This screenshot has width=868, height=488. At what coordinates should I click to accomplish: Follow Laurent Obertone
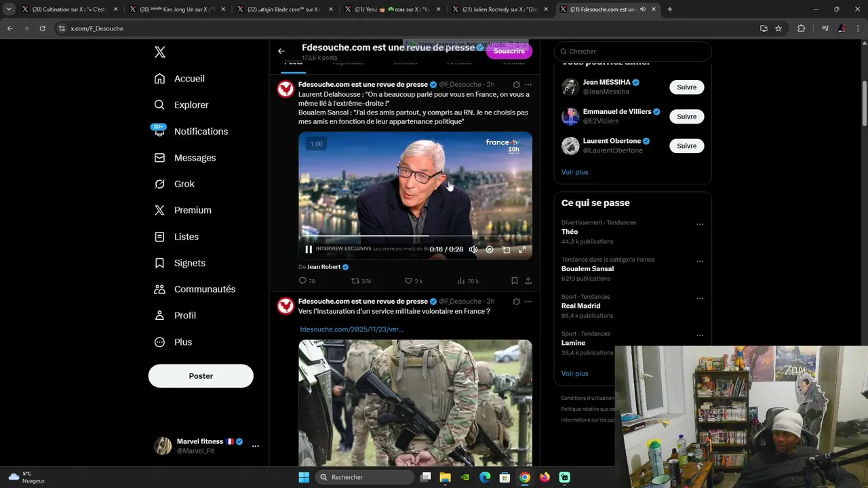[x=686, y=145]
